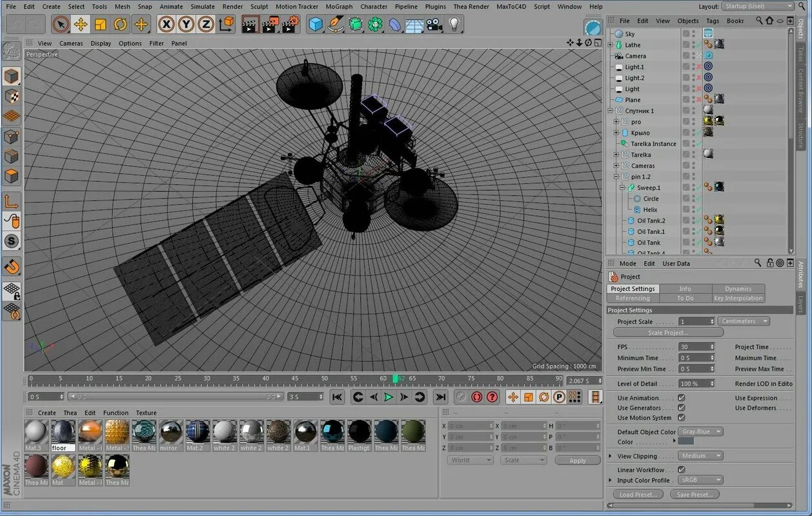Open the World coordinate mode dropdown
Screen dimensions: 812x516
pyautogui.click(x=470, y=460)
